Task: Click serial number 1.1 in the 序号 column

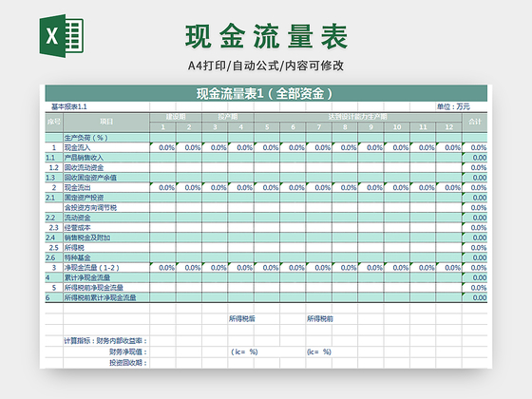Action: coord(50,158)
